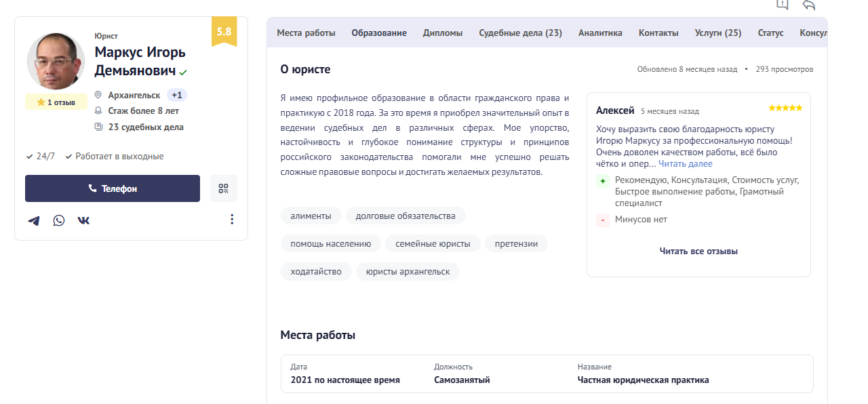Open the Контакты tab
The height and width of the screenshot is (404, 868).
658,33
